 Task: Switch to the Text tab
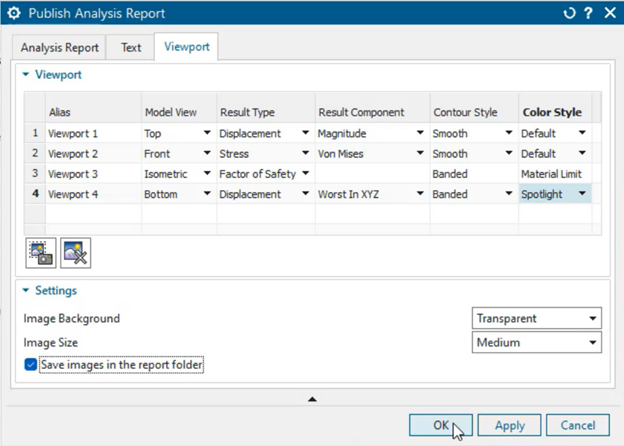pos(131,48)
